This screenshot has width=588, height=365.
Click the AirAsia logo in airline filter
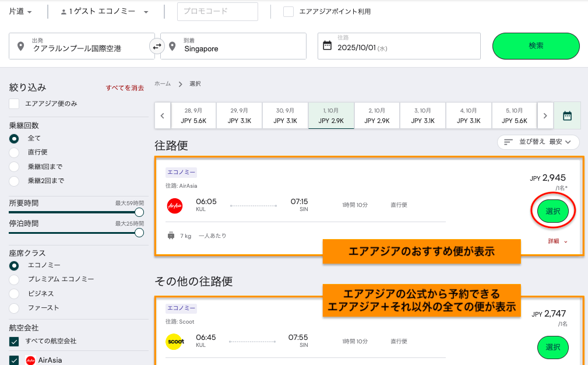tap(31, 360)
